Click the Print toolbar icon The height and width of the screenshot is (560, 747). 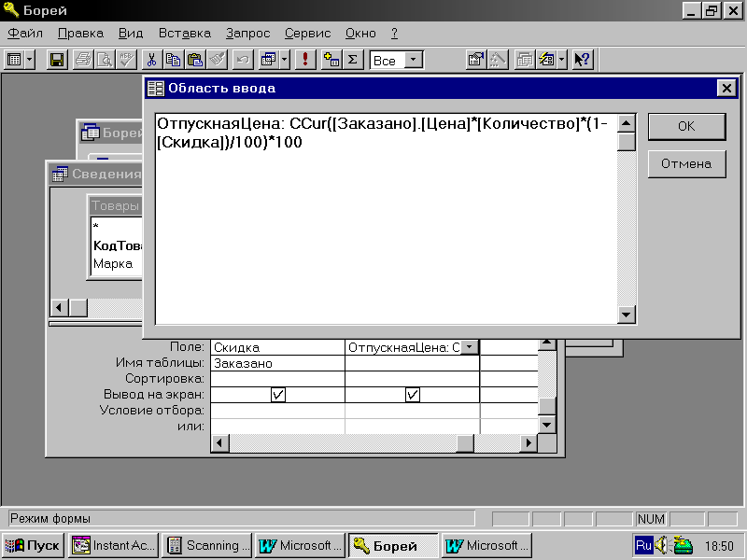coord(83,60)
